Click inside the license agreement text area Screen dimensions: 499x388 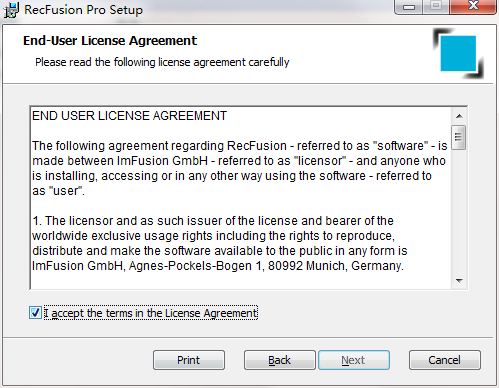(x=240, y=198)
